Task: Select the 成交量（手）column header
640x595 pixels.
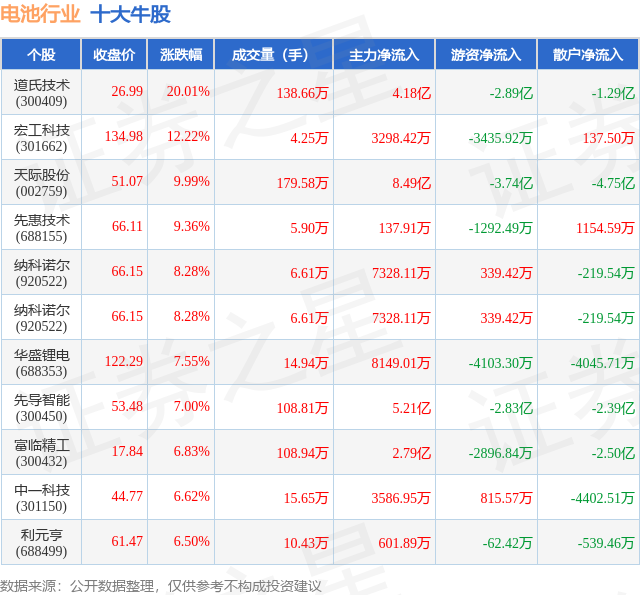Action: pos(273,54)
